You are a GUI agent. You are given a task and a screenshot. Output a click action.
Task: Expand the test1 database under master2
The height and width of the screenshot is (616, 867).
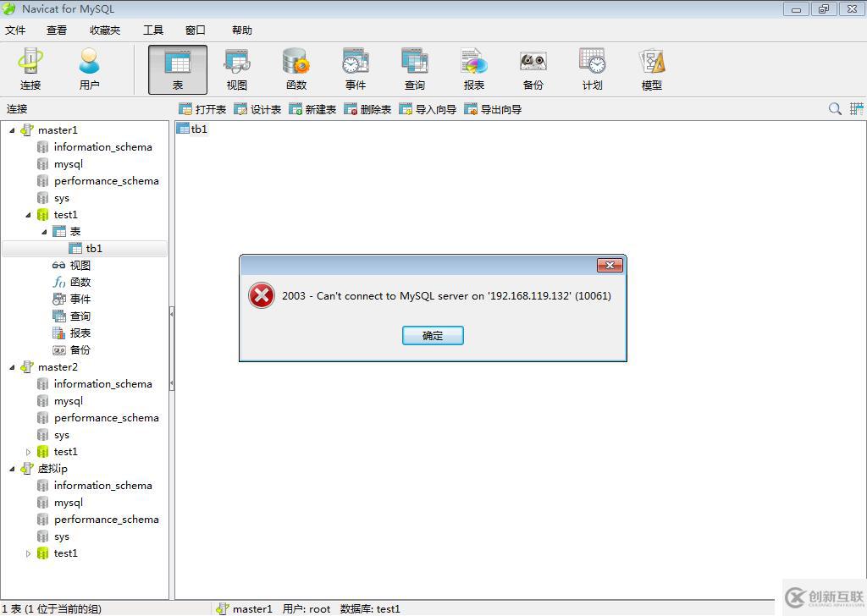tap(28, 452)
